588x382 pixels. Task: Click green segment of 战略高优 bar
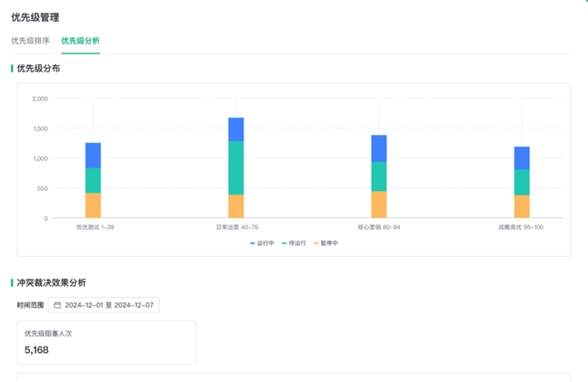(x=522, y=182)
